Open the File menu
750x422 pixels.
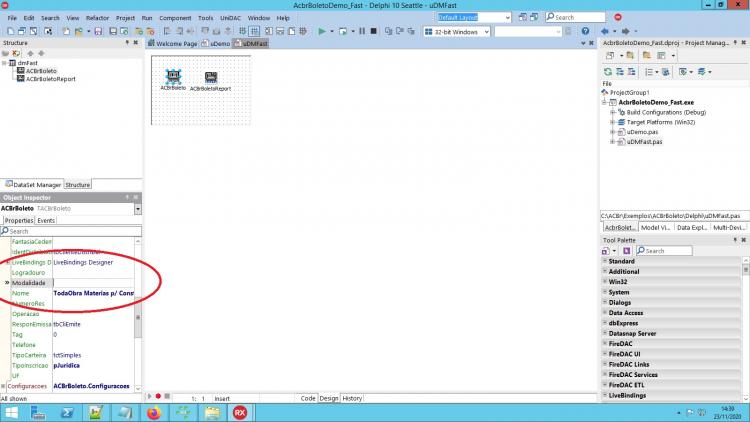tap(12, 18)
